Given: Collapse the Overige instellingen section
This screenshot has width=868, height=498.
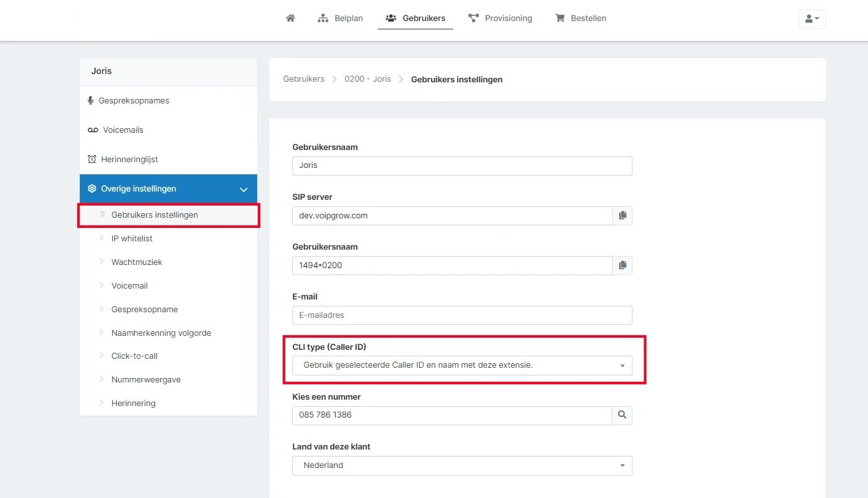Looking at the screenshot, I should coord(168,188).
